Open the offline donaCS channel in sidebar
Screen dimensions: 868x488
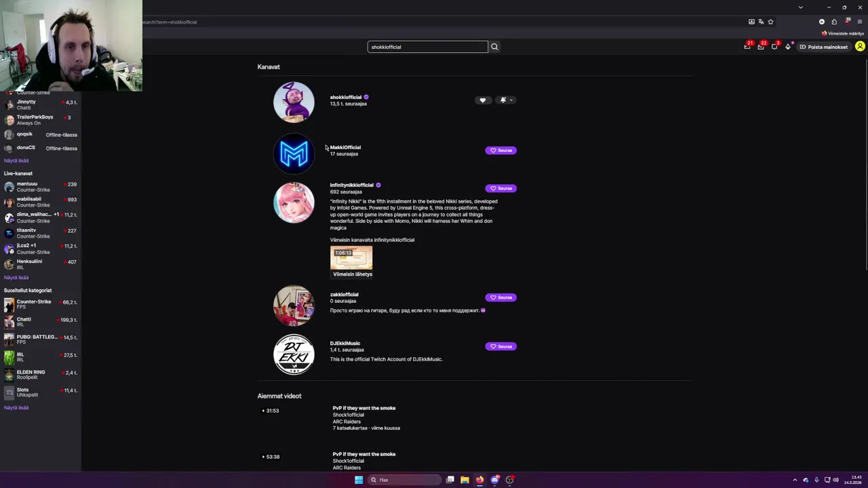[41, 148]
